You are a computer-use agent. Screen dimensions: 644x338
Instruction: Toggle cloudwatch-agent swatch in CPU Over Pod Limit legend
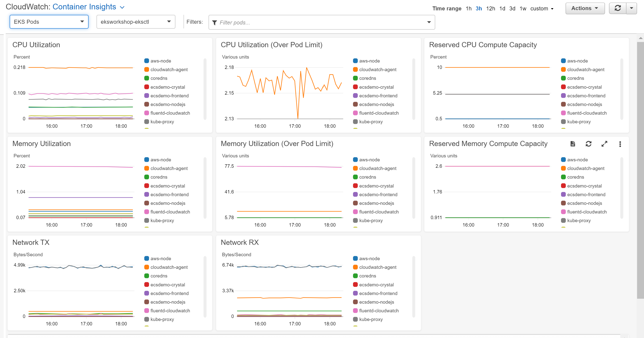click(355, 70)
